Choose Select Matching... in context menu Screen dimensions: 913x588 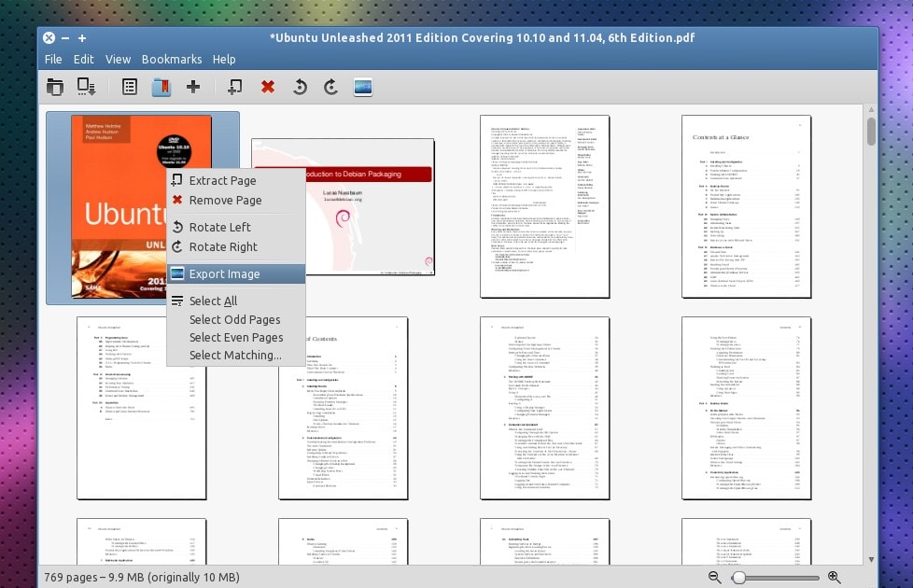click(236, 355)
